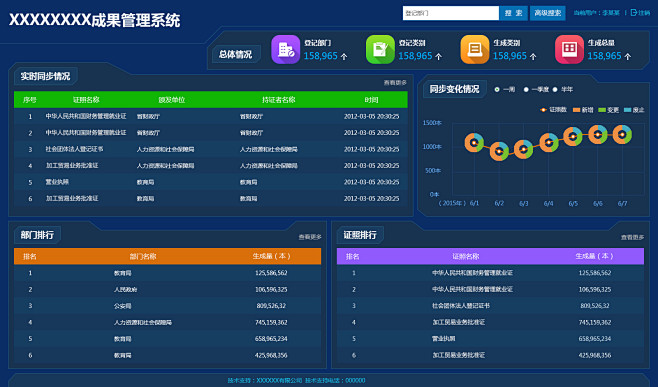Screen dimensions: 658x387
Task: Open 查看更多 in 实时同步情况 panel
Action: pos(395,83)
